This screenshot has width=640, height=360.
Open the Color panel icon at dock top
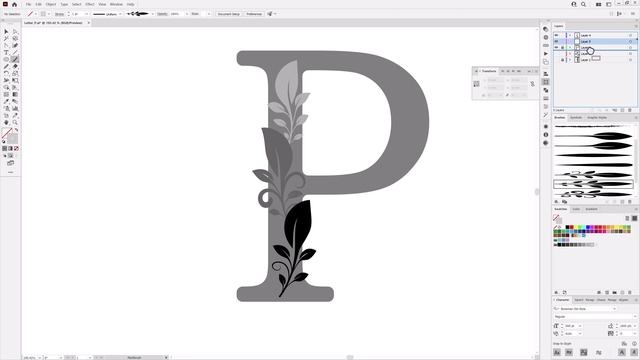click(546, 29)
